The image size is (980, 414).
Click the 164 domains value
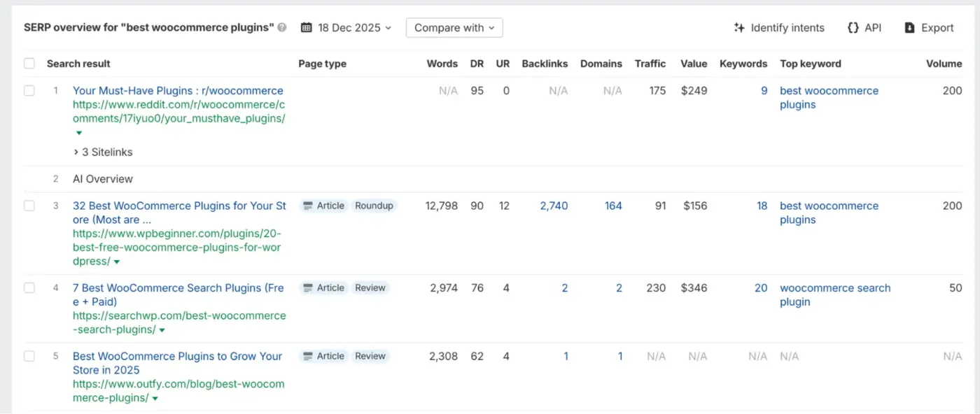613,206
